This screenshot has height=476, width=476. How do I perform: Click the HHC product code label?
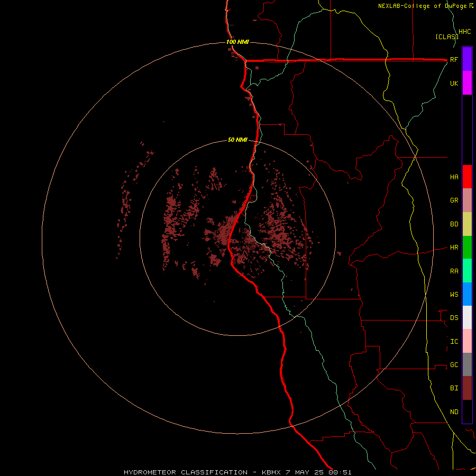coord(465,32)
